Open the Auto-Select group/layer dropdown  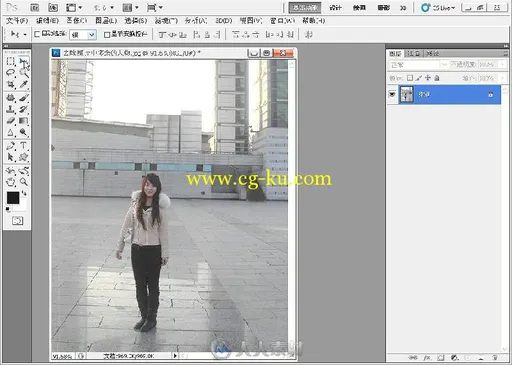click(83, 35)
